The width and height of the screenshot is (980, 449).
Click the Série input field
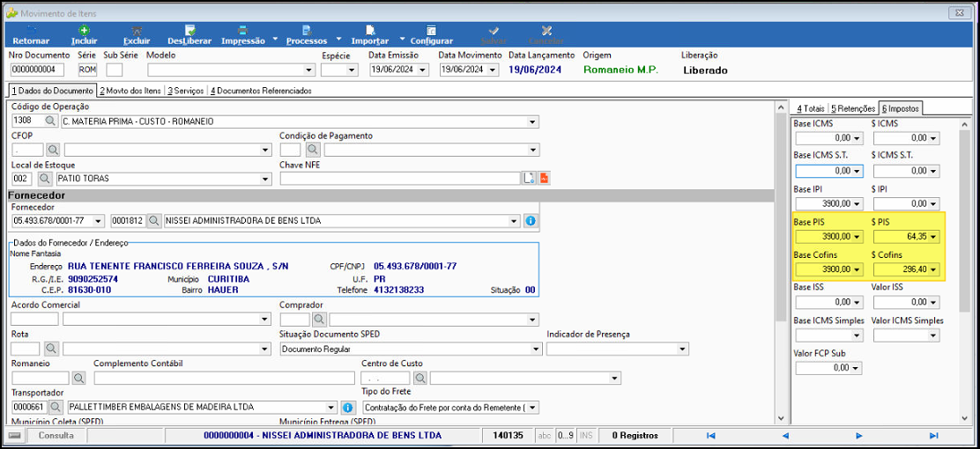tap(88, 70)
